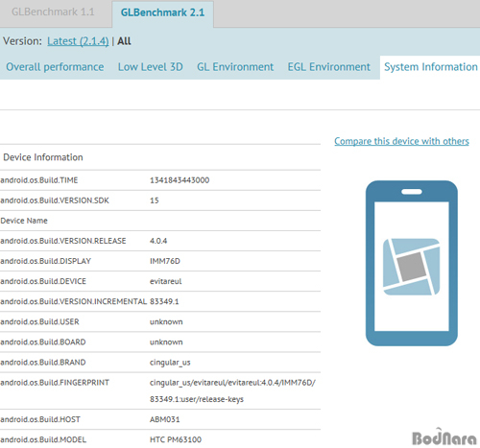Select the build time value 1341843443000
Viewport: 480px width, 448px height.
tap(180, 180)
